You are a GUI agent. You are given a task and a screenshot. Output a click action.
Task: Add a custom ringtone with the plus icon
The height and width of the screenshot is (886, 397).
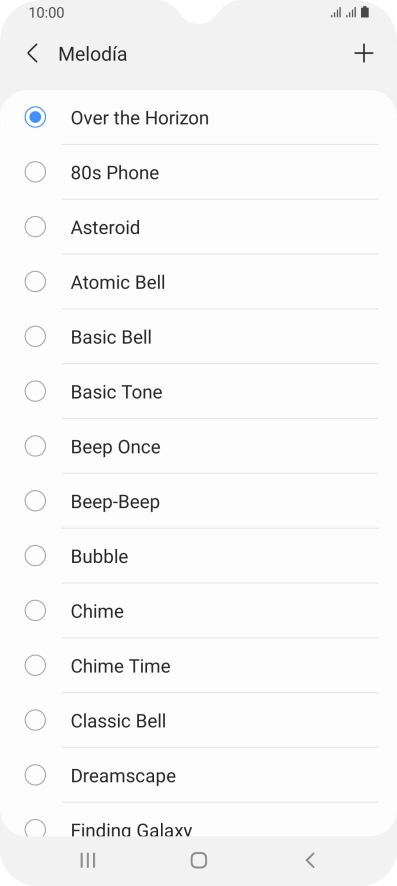pos(364,54)
